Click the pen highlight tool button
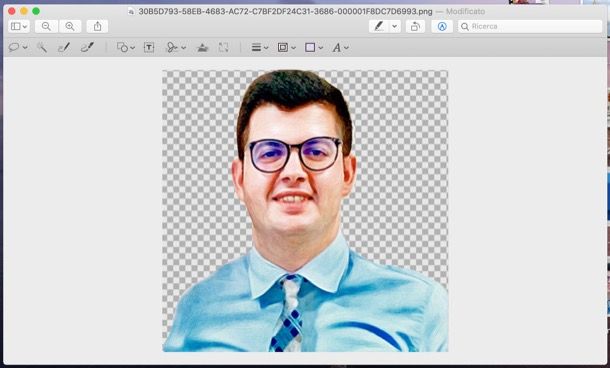The width and height of the screenshot is (610, 368). pyautogui.click(x=379, y=26)
